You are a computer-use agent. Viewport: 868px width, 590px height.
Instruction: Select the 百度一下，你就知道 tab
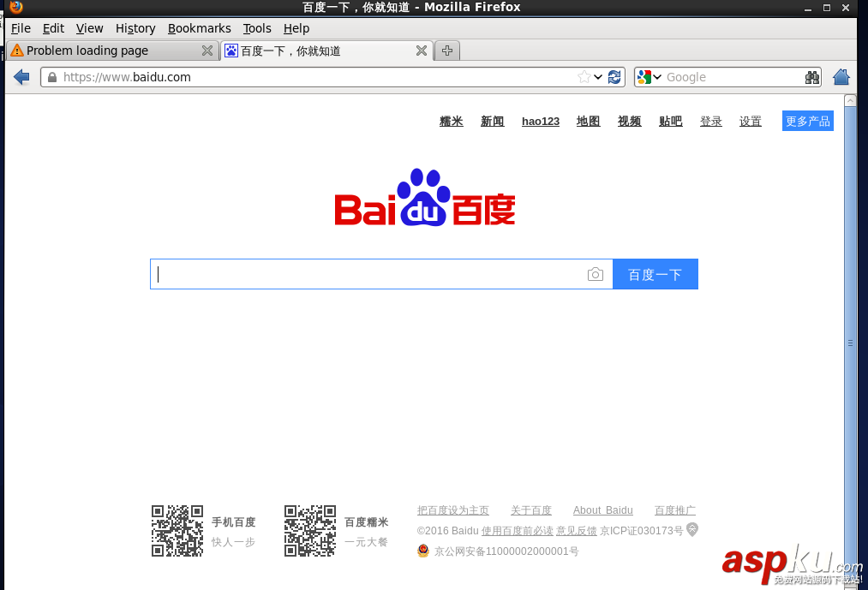(x=326, y=51)
